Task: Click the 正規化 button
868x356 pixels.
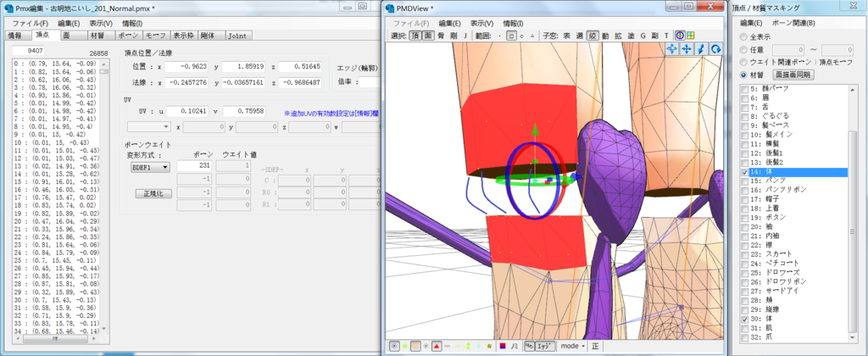Action: [x=153, y=194]
